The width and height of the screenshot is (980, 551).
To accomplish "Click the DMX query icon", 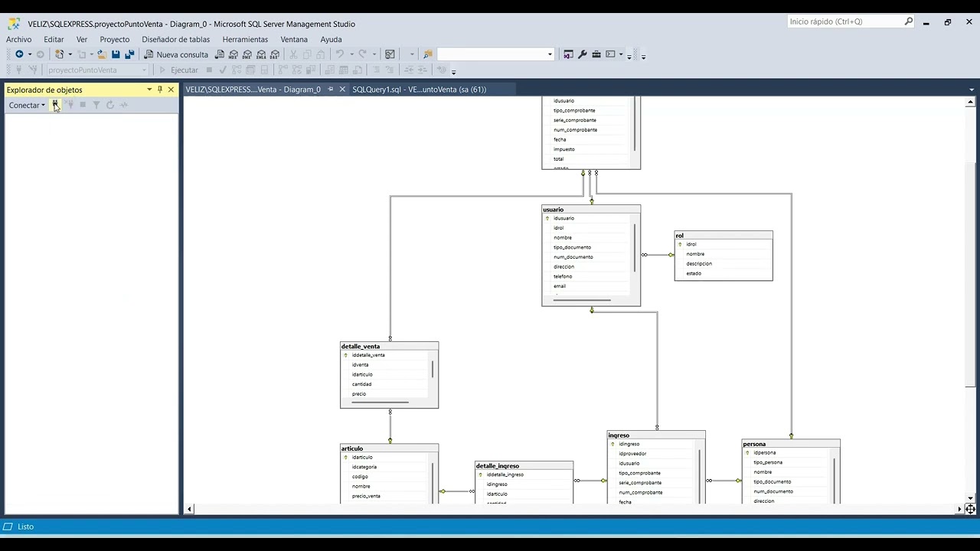I will click(247, 54).
